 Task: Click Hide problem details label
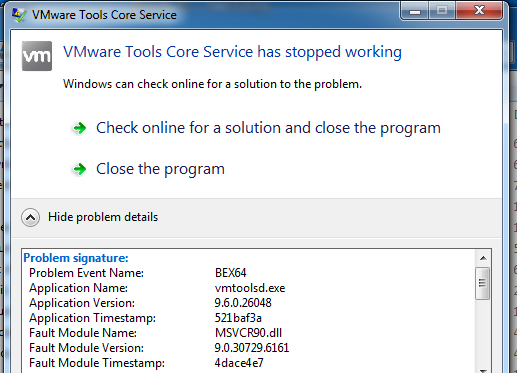(103, 217)
